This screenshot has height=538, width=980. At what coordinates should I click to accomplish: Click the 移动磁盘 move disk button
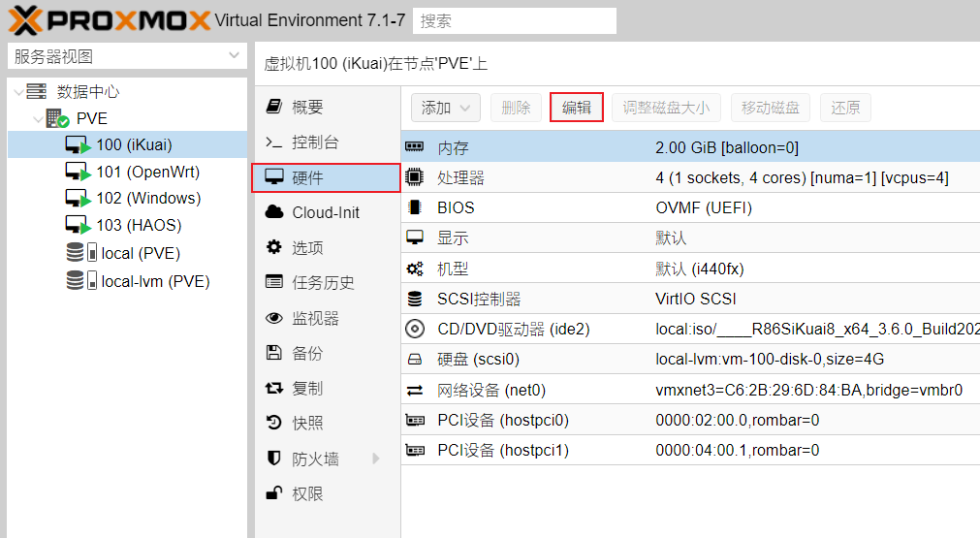pyautogui.click(x=770, y=108)
